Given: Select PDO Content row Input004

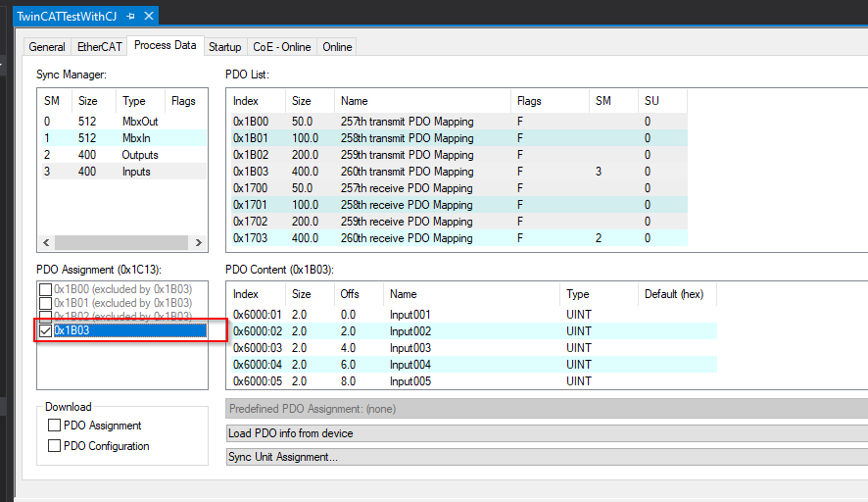Looking at the screenshot, I should pyautogui.click(x=474, y=364).
